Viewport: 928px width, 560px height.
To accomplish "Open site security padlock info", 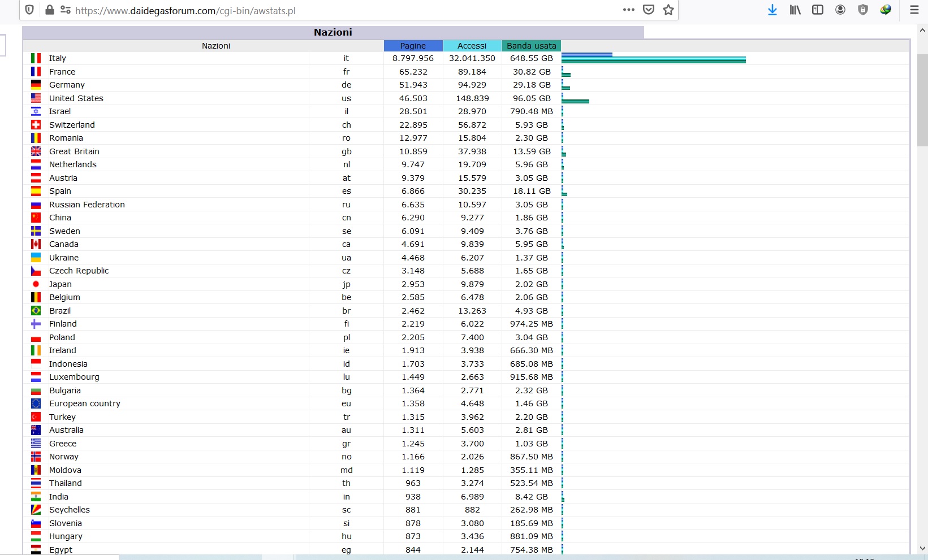I will tap(50, 10).
